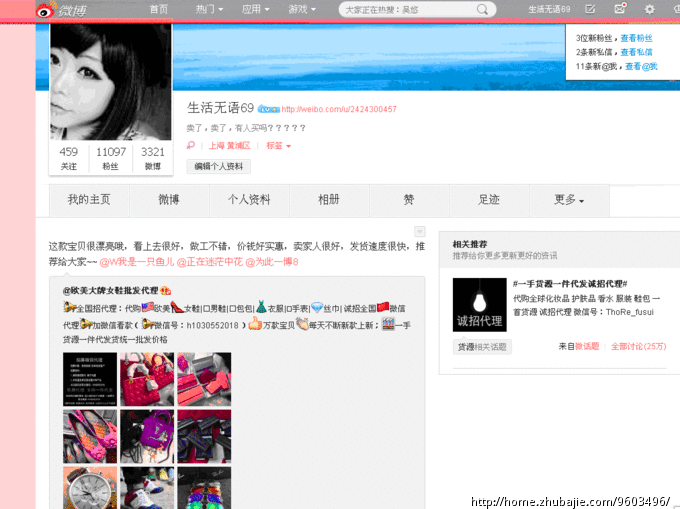Click the profile avatar photo
Image resolution: width=680 pixels, height=509 pixels.
pos(111,82)
